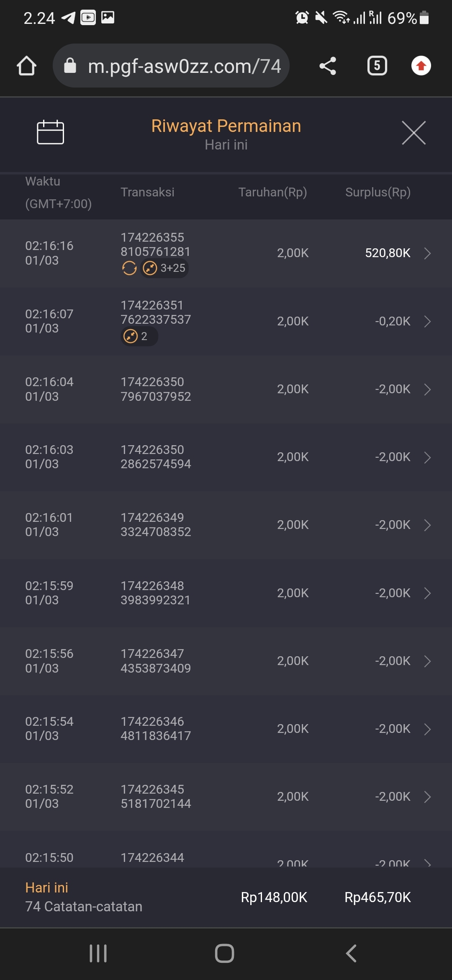This screenshot has height=980, width=452.
Task: Tap the feature badge labeled 2
Action: pos(139,336)
